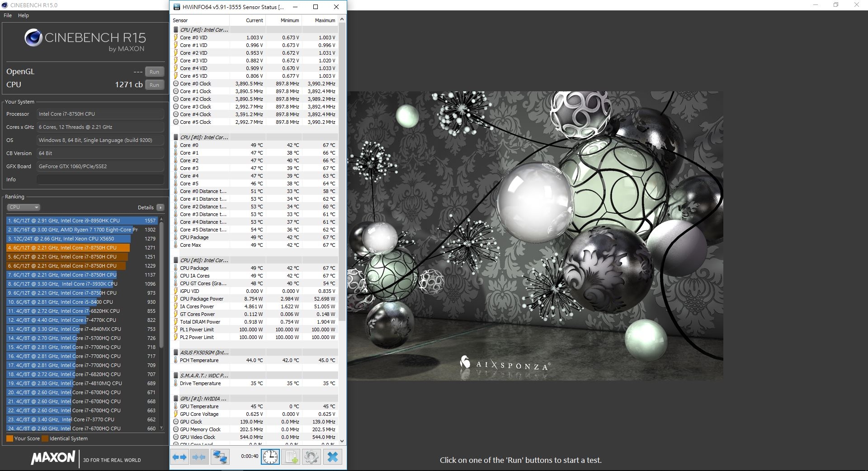The image size is (868, 471).
Task: Start sensor logging with the add-sheet icon
Action: pyautogui.click(x=291, y=457)
